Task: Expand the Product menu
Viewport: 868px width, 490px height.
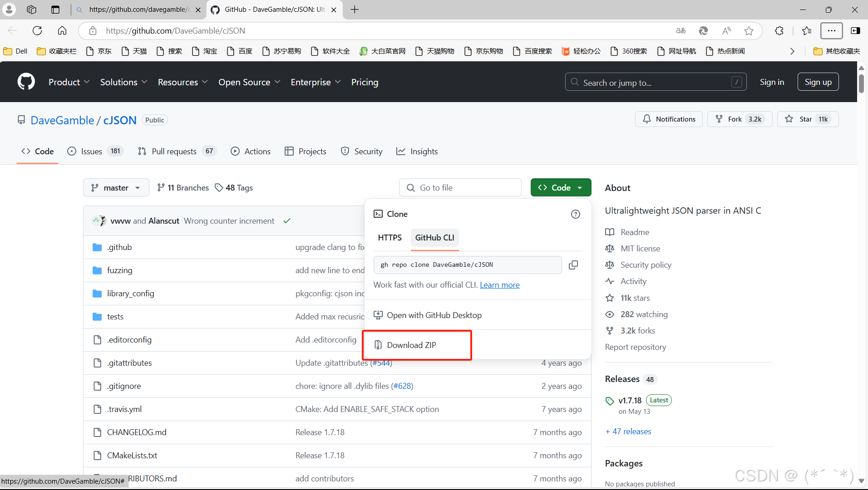Action: (x=69, y=82)
